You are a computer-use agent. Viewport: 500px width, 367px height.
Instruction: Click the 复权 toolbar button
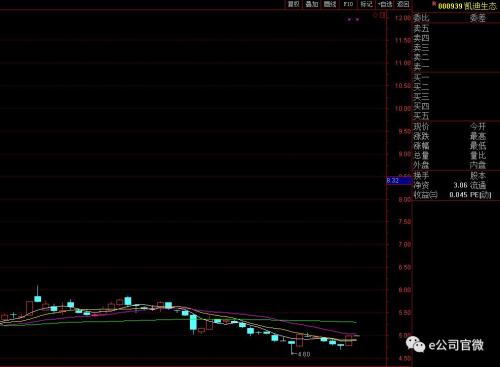click(x=294, y=4)
